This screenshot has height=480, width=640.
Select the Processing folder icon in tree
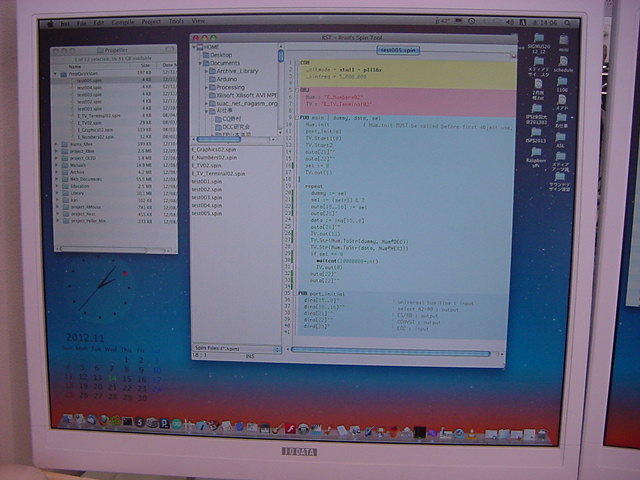click(x=211, y=87)
